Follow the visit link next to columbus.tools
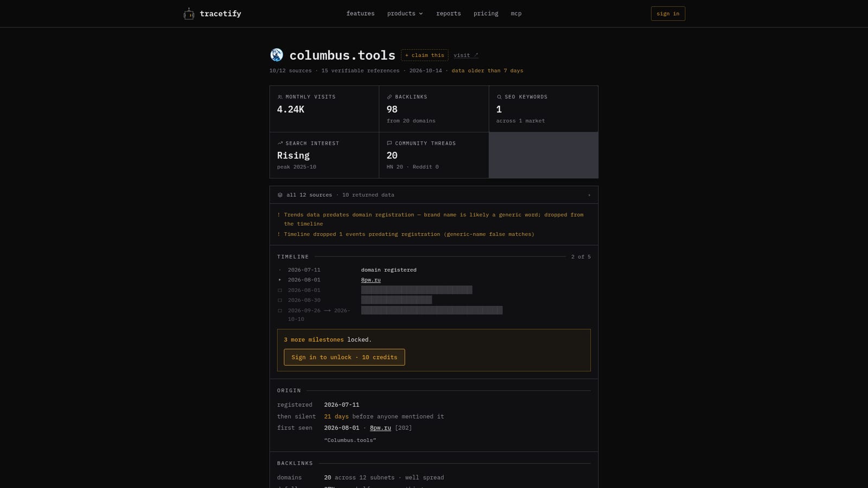The width and height of the screenshot is (868, 488). pyautogui.click(x=465, y=55)
